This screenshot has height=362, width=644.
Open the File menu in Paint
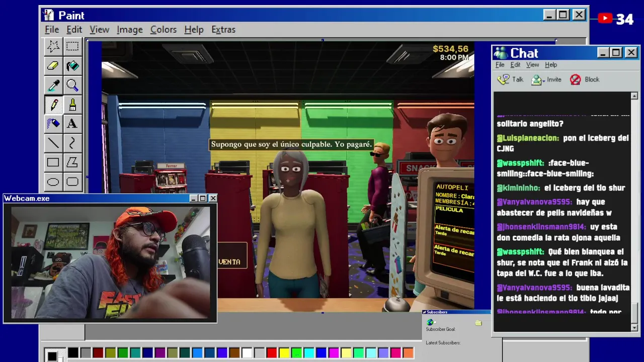point(52,30)
